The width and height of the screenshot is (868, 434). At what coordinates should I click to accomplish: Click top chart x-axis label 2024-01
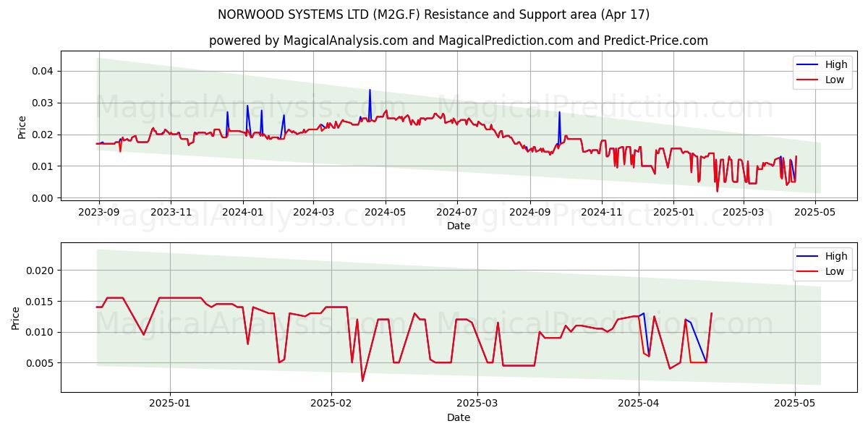pyautogui.click(x=242, y=213)
